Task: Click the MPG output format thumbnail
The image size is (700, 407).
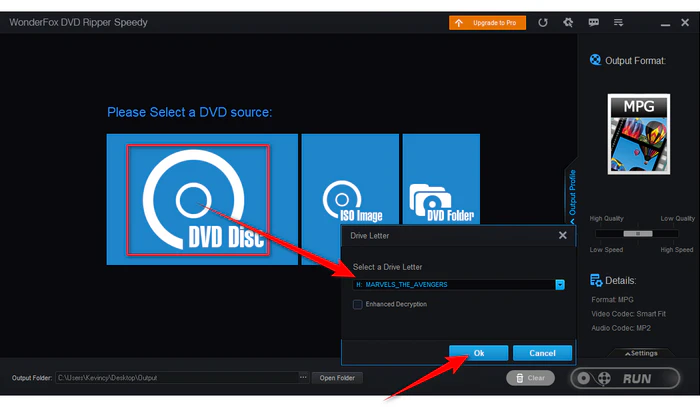Action: [639, 134]
